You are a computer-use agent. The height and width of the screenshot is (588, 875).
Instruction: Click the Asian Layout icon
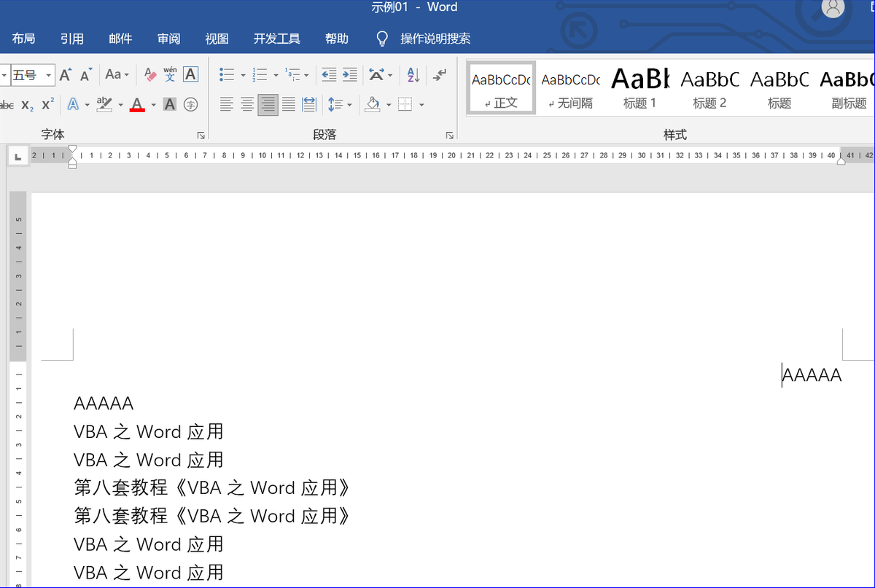[376, 74]
